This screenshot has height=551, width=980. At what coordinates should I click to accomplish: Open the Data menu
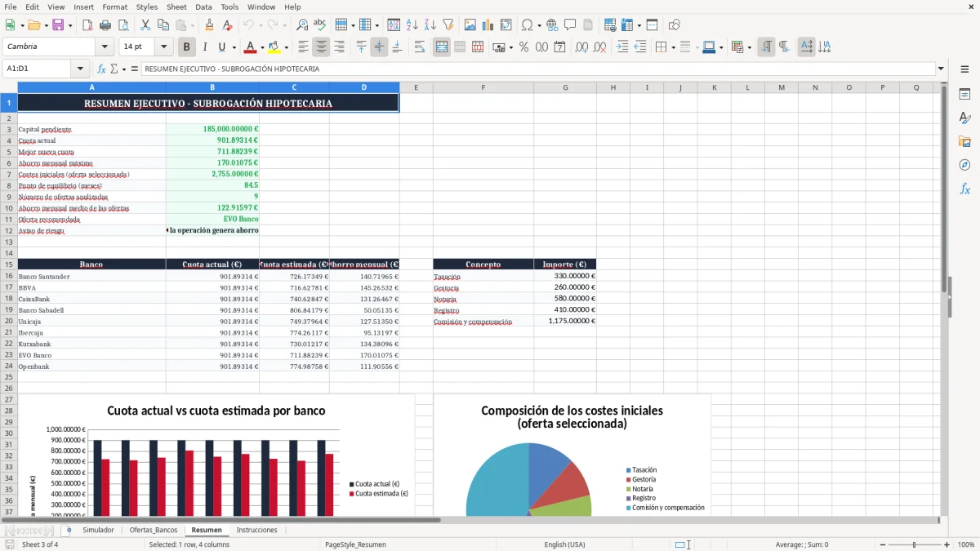[x=203, y=7]
